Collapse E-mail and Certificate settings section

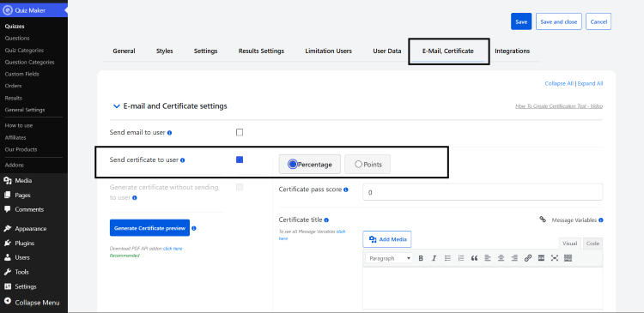(116, 106)
